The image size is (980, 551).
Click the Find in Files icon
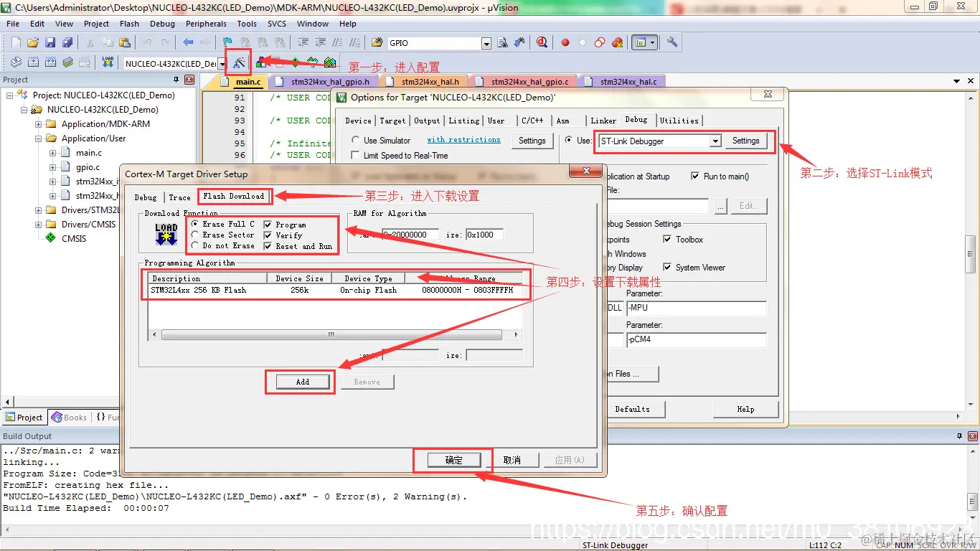[377, 43]
